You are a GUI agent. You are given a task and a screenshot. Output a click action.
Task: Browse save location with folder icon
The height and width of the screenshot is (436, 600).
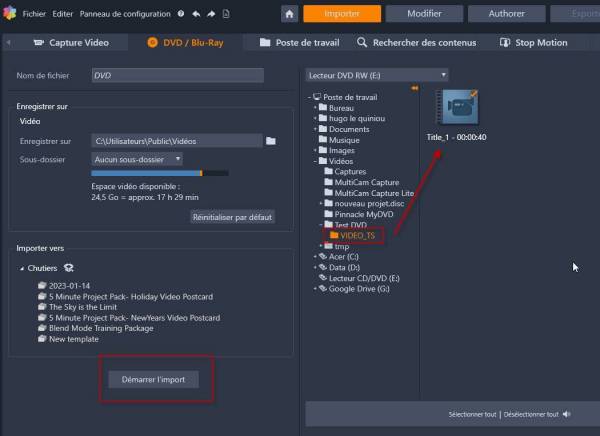click(x=270, y=142)
